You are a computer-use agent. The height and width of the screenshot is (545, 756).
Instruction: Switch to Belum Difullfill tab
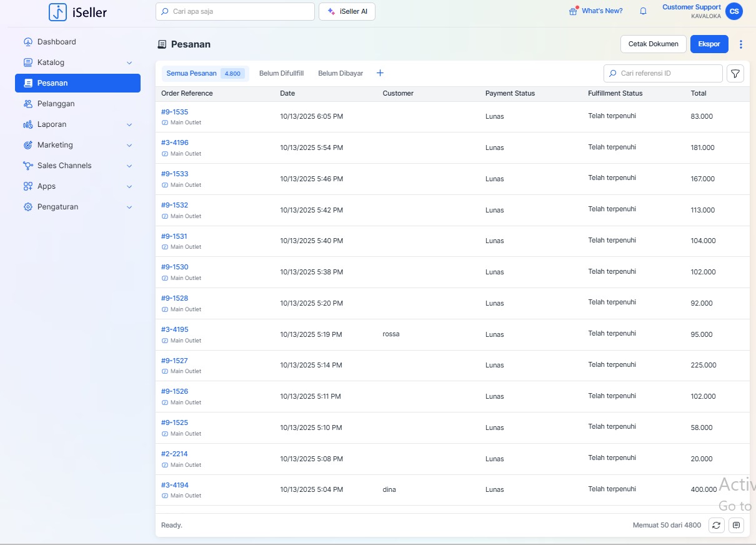pyautogui.click(x=281, y=73)
